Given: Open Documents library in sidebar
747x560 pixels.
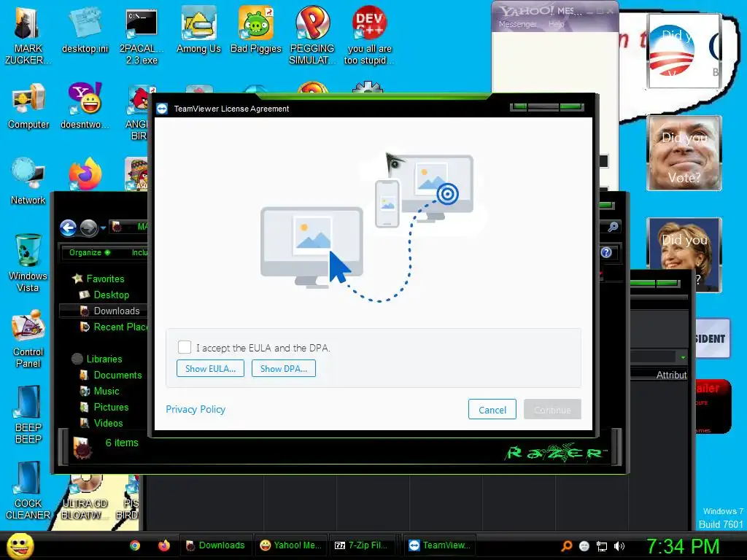Looking at the screenshot, I should 117,375.
